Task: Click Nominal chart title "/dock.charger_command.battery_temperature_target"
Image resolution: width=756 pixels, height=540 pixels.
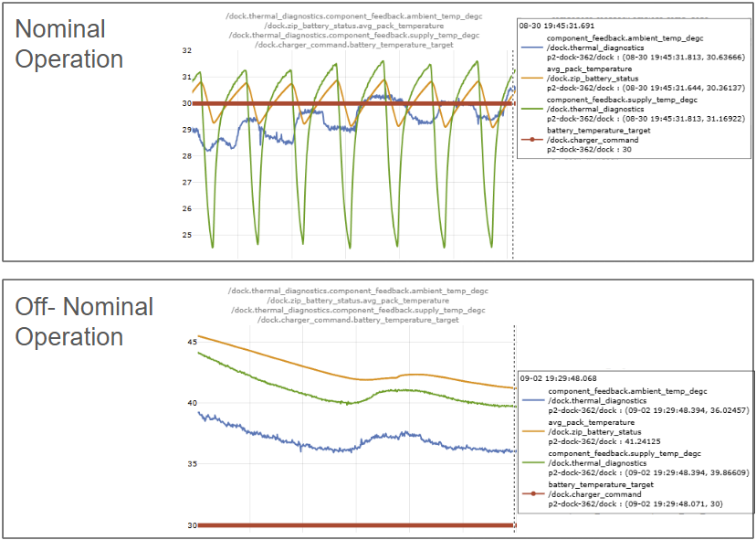Action: tap(354, 45)
